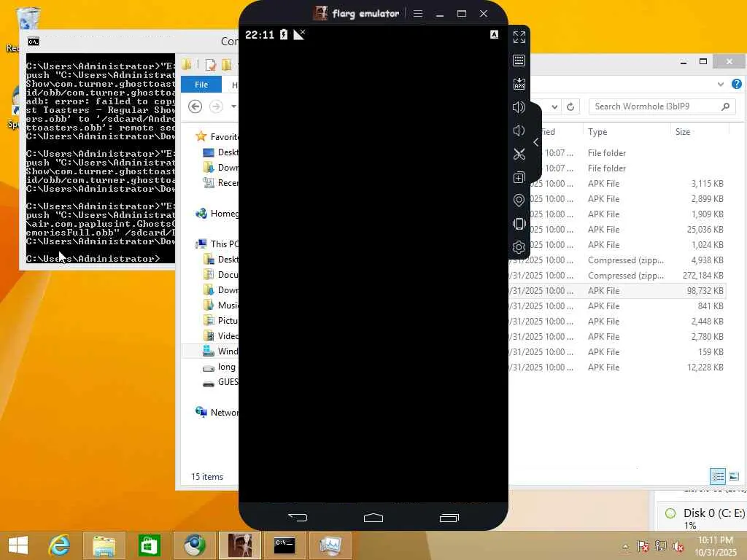Open File Explorer from taskbar
747x560 pixels.
(104, 545)
